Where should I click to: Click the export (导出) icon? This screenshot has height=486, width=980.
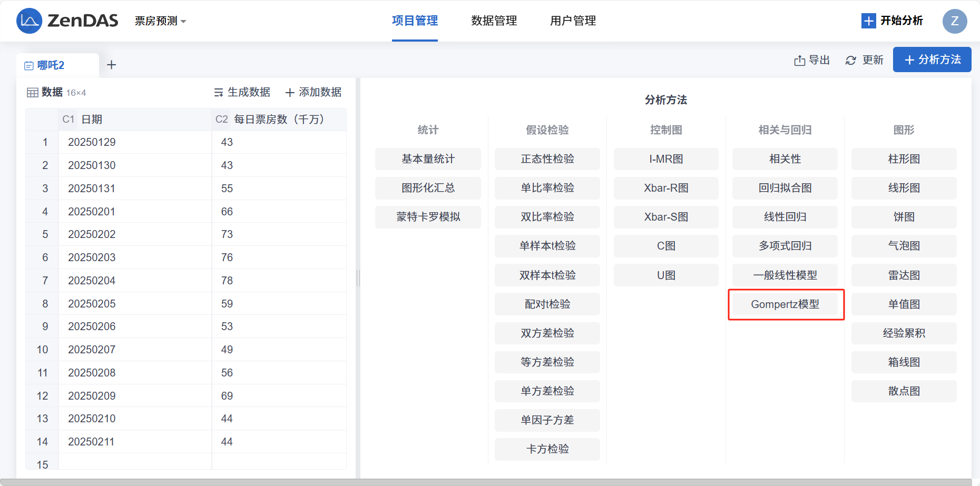[799, 61]
